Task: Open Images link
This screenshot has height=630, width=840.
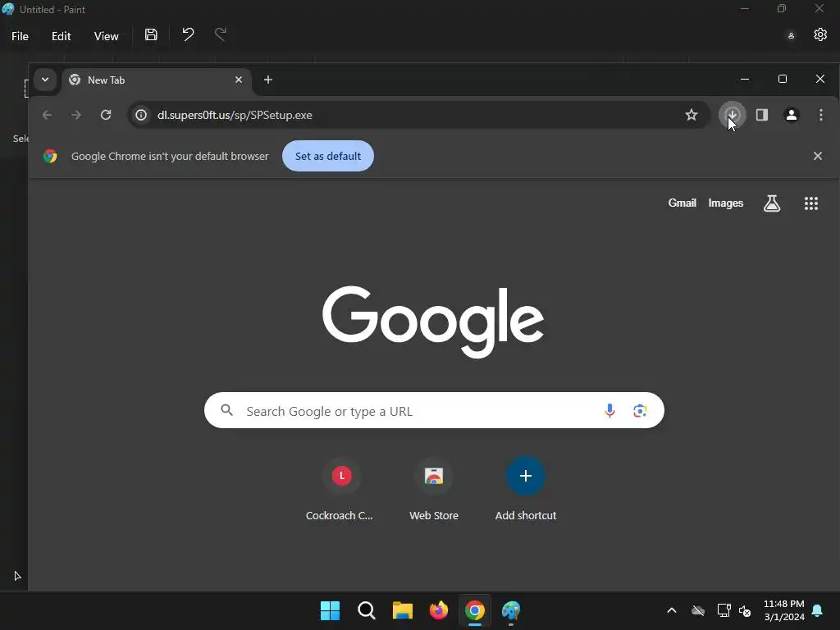Action: [x=725, y=203]
